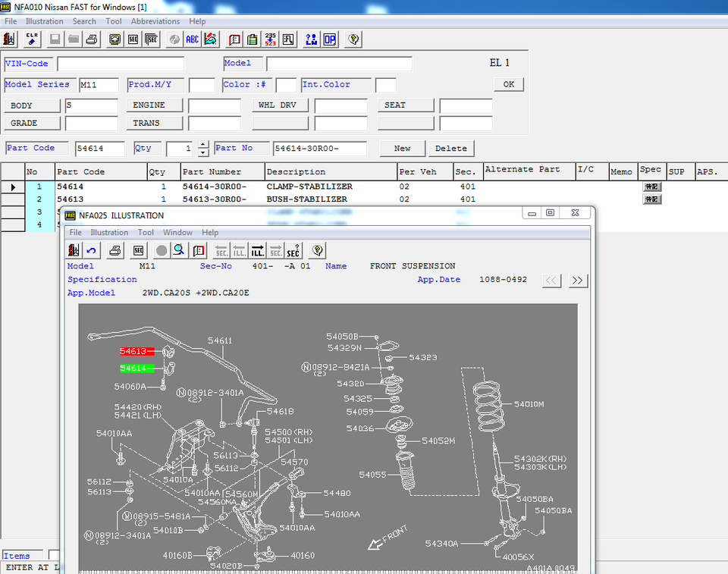Click the car with red pen icon

pos(211,39)
